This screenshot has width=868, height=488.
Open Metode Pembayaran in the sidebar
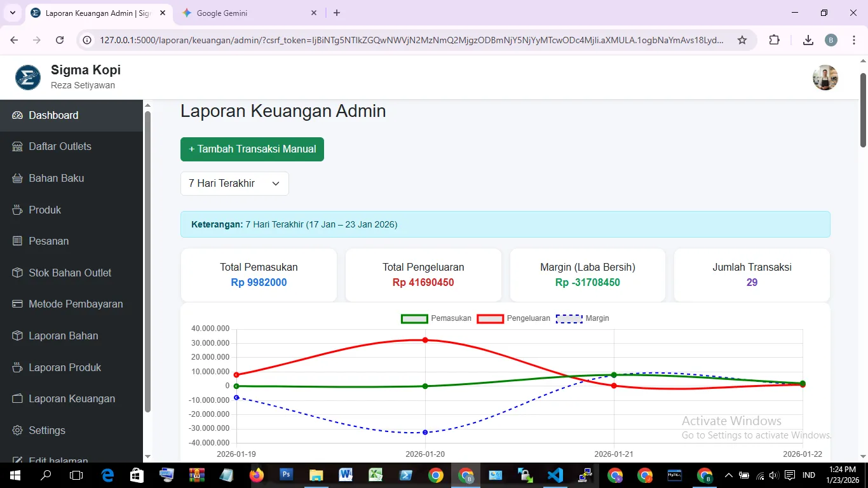pyautogui.click(x=71, y=304)
